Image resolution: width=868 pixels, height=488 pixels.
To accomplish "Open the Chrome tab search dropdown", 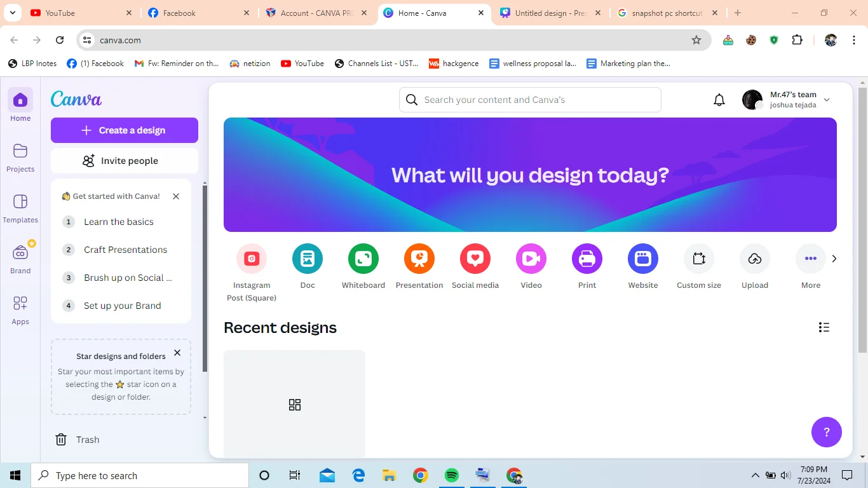I will pyautogui.click(x=12, y=13).
